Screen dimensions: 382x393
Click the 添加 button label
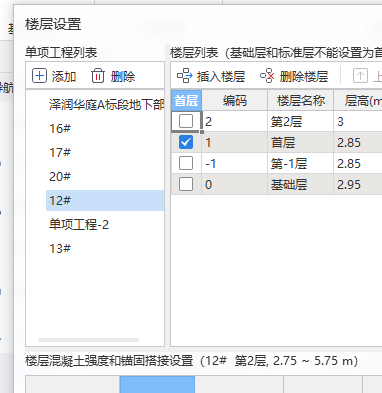[x=64, y=77]
